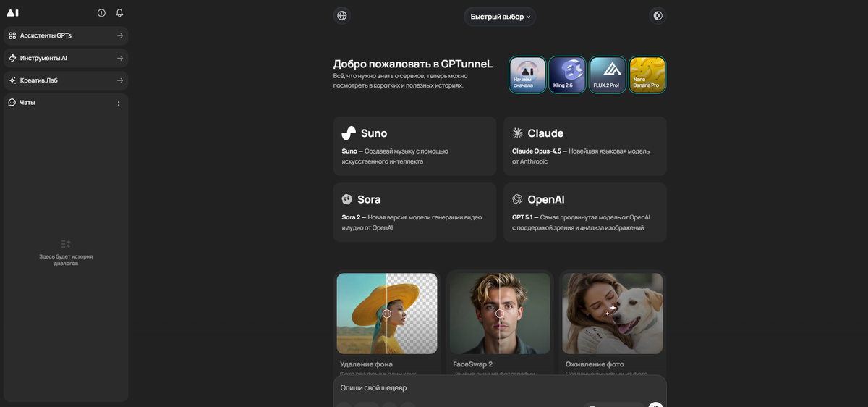Image resolution: width=868 pixels, height=407 pixels.
Task: Expand Ассистенты GPTs arrow
Action: click(120, 35)
